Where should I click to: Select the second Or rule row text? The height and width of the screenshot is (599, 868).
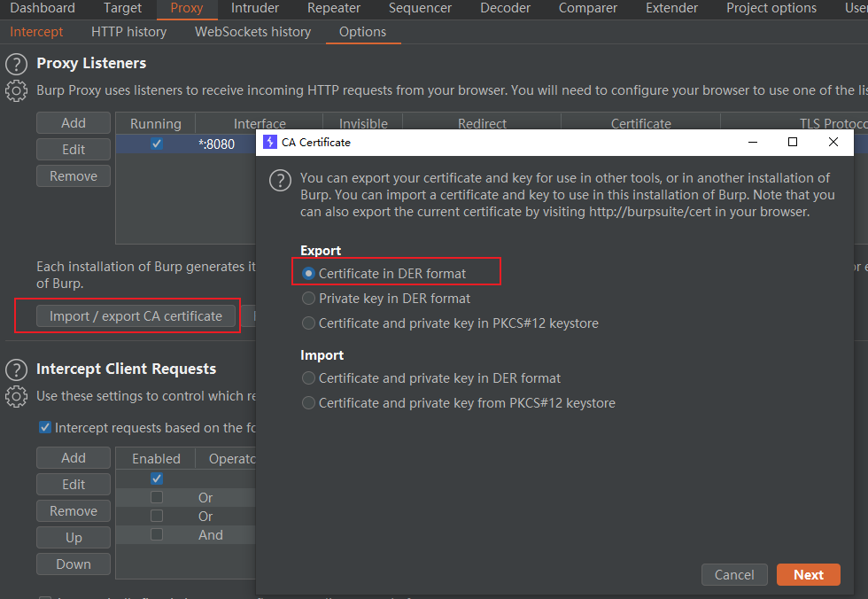(205, 516)
